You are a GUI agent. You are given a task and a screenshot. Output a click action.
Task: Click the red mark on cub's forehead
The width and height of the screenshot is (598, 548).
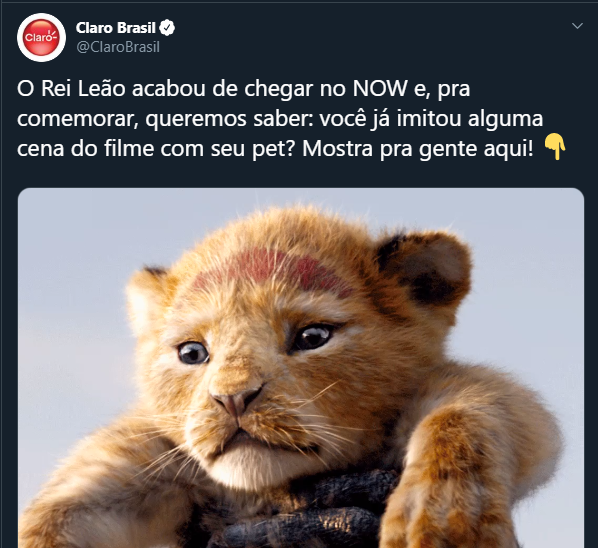coord(273,271)
